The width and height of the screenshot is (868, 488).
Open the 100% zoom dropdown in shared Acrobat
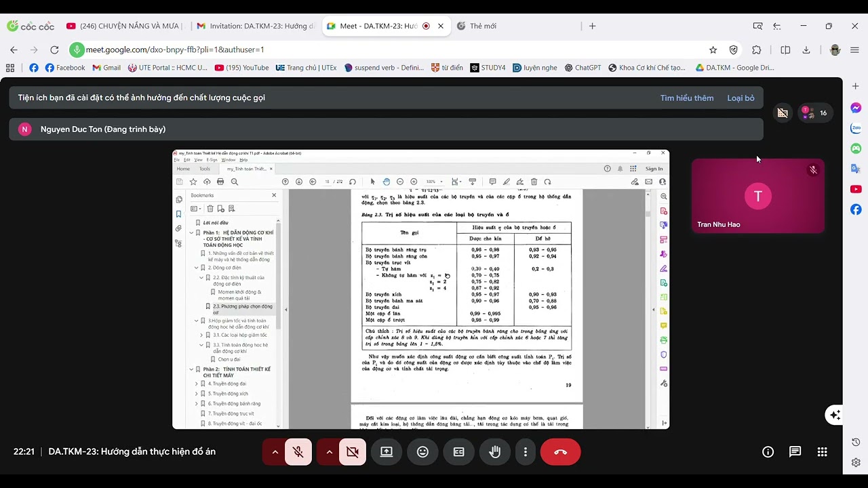(x=433, y=182)
